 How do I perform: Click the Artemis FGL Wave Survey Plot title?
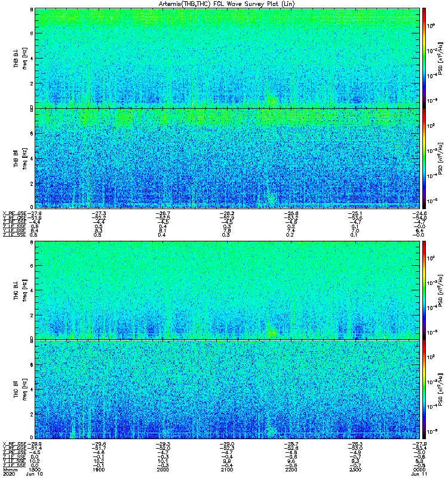pyautogui.click(x=227, y=4)
